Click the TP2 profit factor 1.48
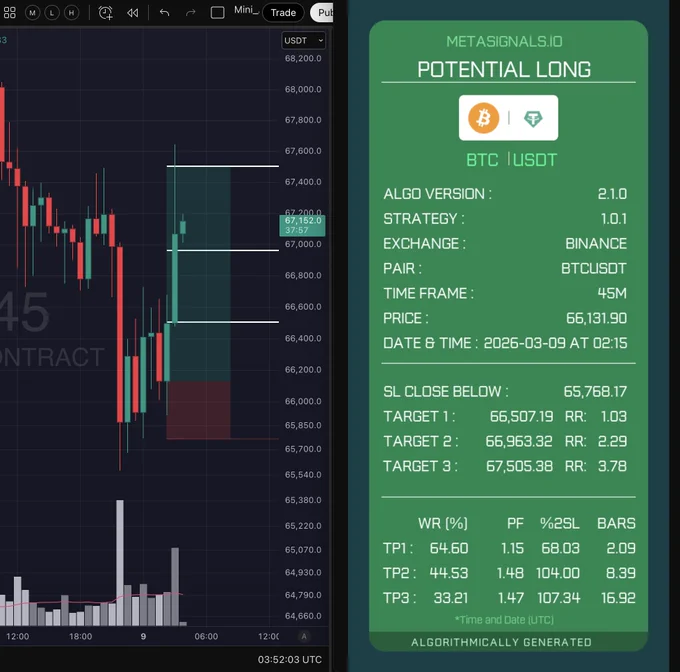 pos(510,573)
